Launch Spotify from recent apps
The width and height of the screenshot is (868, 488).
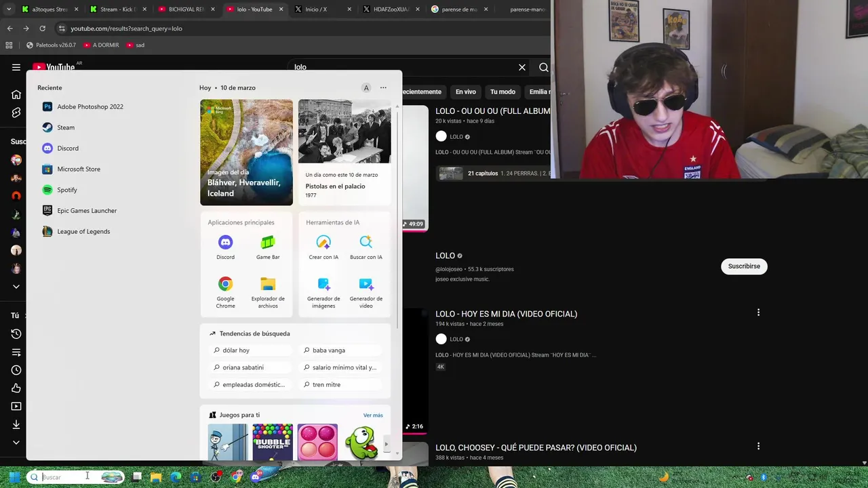click(x=60, y=190)
